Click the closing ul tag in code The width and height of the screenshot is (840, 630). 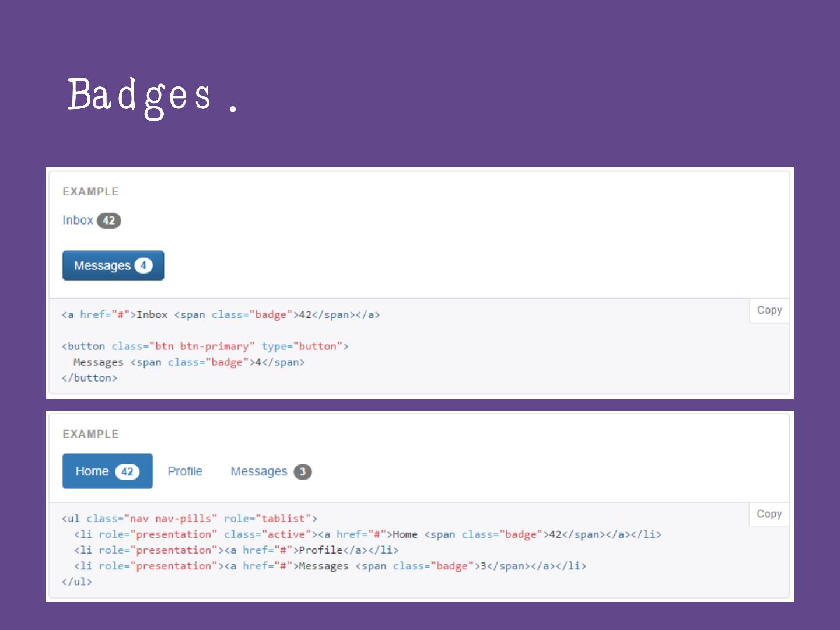tap(77, 582)
